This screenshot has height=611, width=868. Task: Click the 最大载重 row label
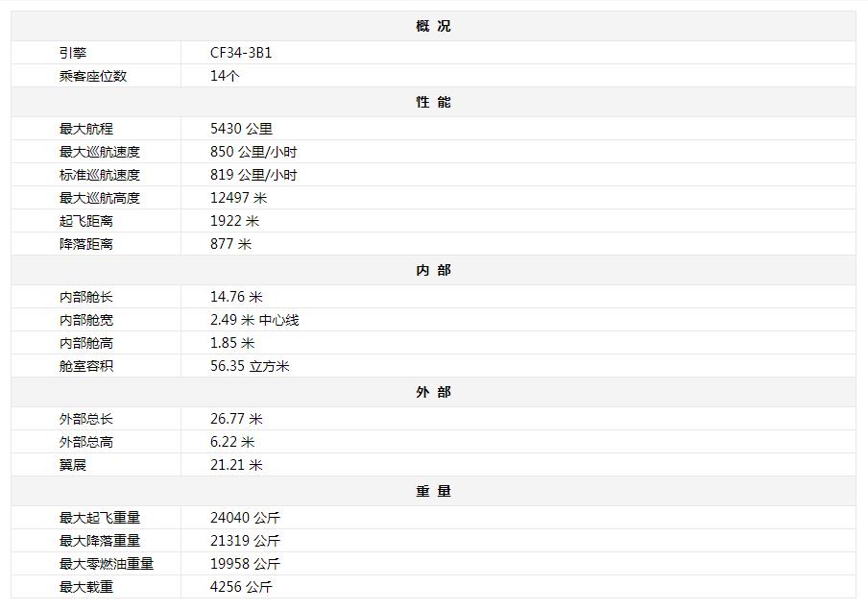tap(86, 587)
